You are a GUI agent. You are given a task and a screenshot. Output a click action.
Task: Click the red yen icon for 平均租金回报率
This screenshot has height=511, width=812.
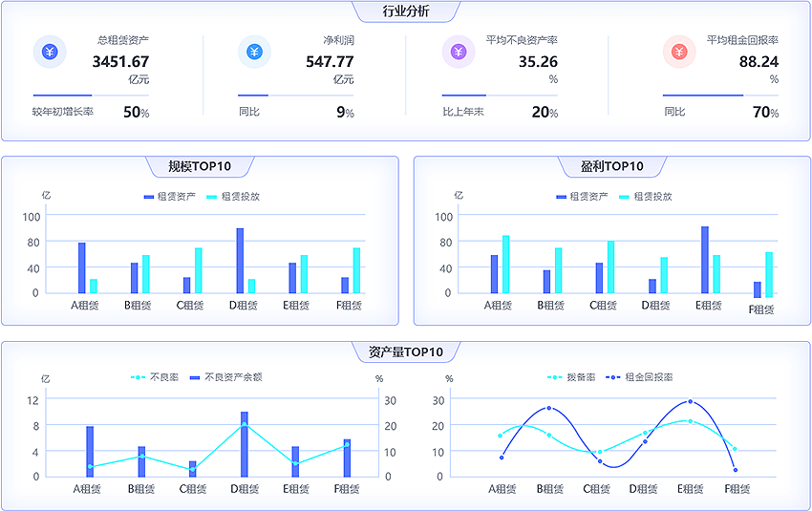(x=679, y=53)
